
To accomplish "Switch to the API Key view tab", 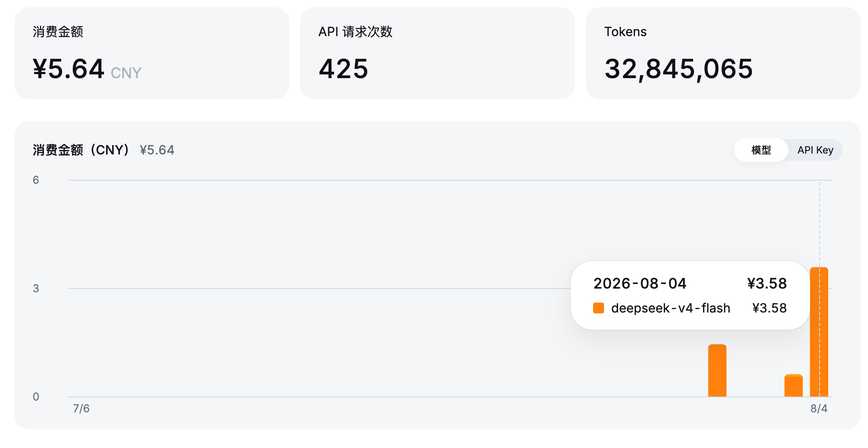I will 815,150.
